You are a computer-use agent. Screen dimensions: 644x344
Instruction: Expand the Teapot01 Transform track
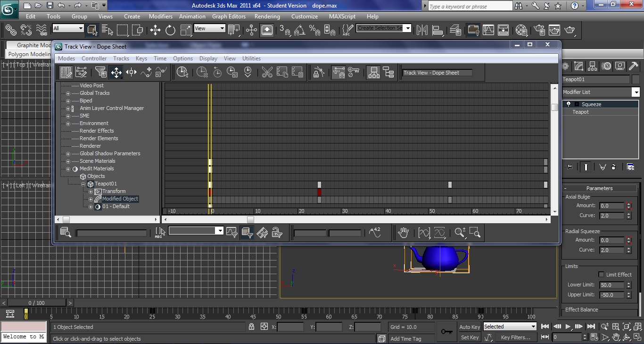point(90,191)
